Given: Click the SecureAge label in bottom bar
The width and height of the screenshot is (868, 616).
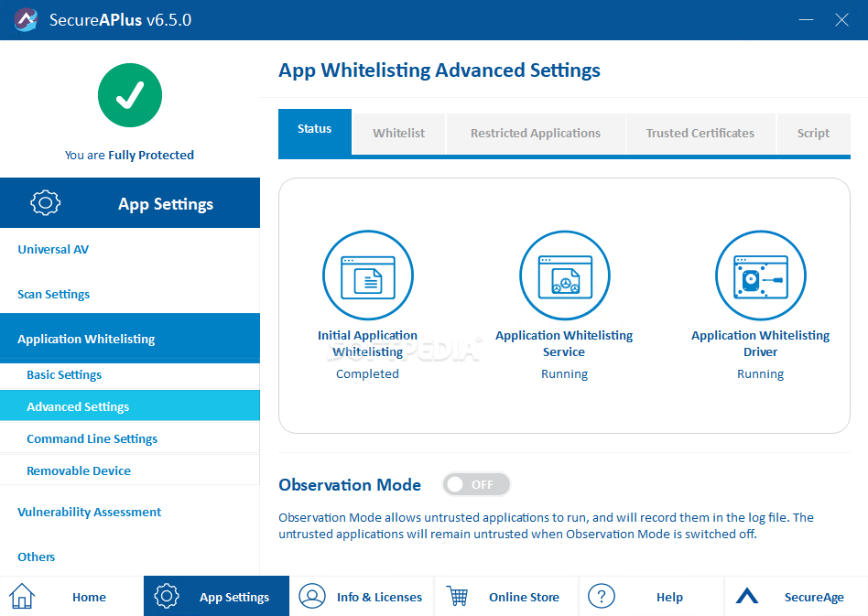Looking at the screenshot, I should click(x=814, y=597).
